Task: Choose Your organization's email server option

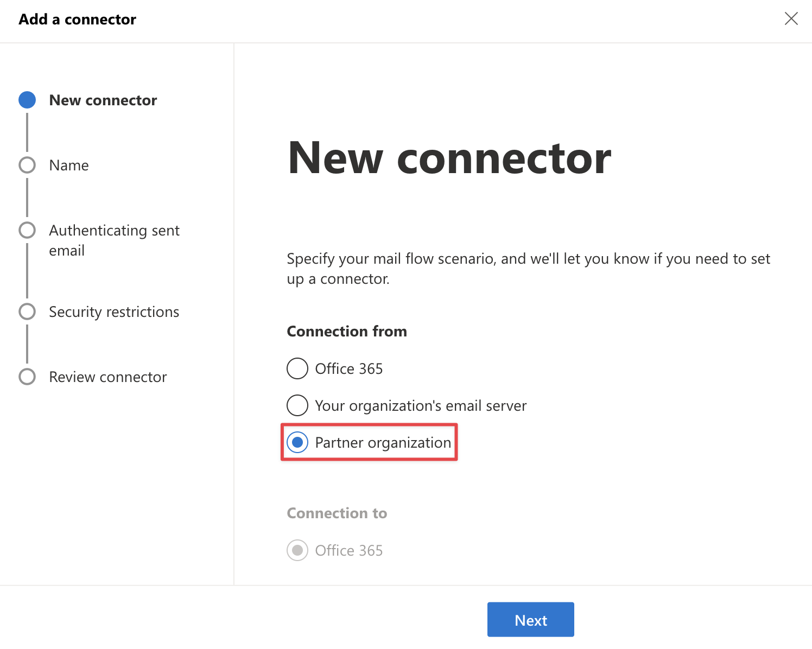Action: (x=297, y=405)
